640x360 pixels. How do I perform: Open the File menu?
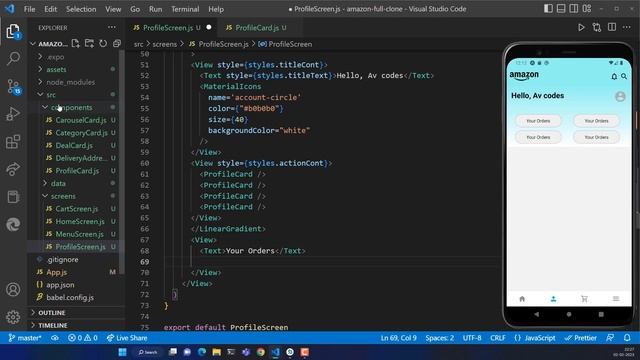[x=29, y=9]
